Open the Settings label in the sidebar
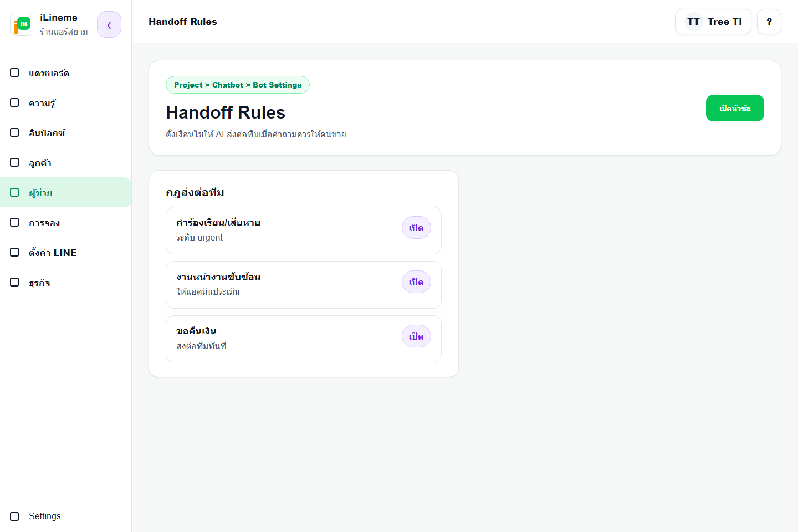Image resolution: width=798 pixels, height=532 pixels. click(45, 516)
